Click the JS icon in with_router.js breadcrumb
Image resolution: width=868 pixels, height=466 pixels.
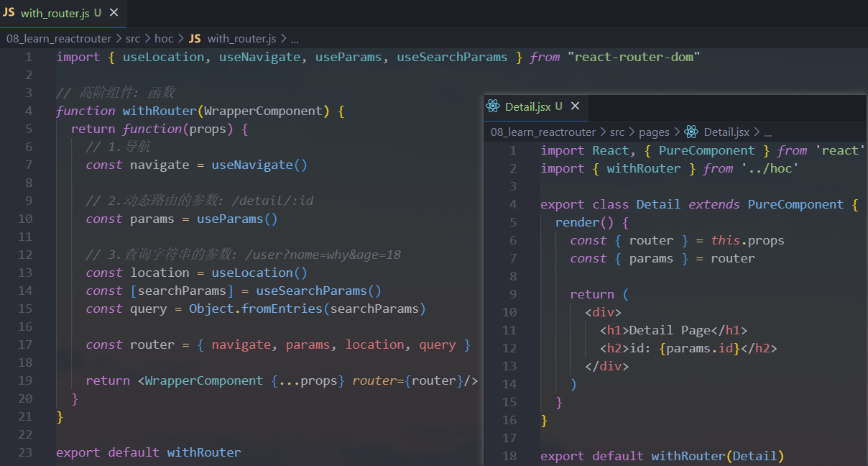[x=195, y=39]
